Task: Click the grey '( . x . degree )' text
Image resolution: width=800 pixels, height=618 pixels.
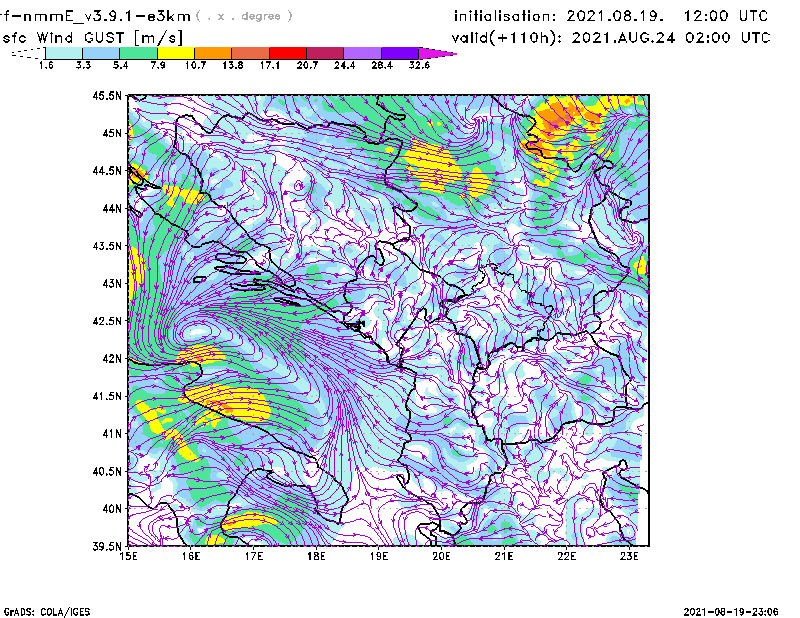Action: click(244, 16)
